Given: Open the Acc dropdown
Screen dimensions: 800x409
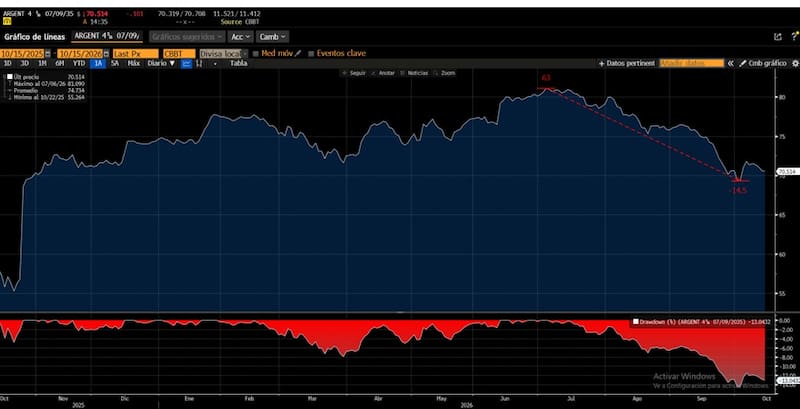Looking at the screenshot, I should pos(240,37).
